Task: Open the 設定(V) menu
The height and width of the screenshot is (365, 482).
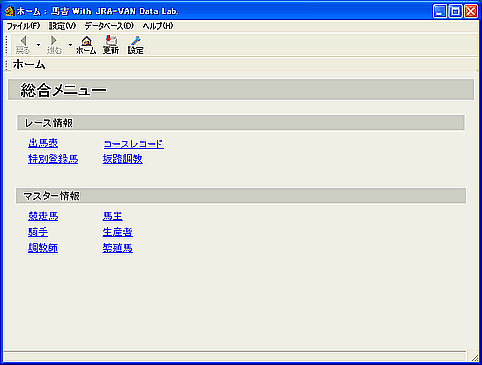Action: pyautogui.click(x=62, y=26)
